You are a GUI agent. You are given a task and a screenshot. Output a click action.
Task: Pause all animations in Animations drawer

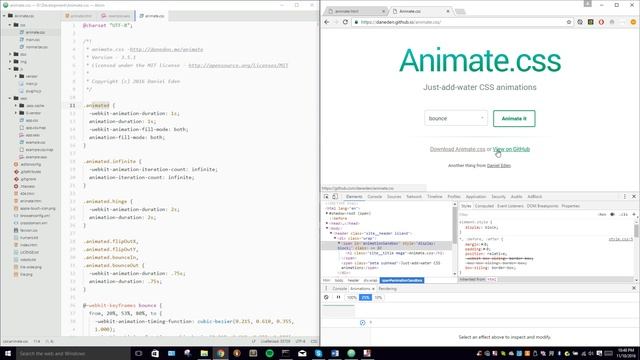338,297
